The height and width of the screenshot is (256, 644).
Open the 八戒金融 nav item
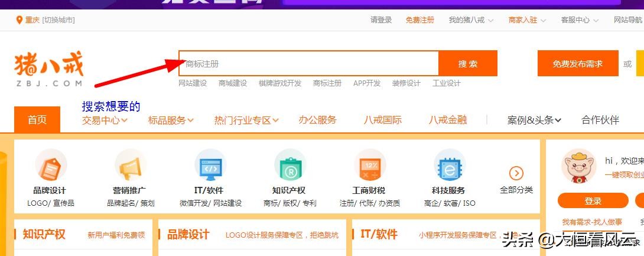(448, 120)
